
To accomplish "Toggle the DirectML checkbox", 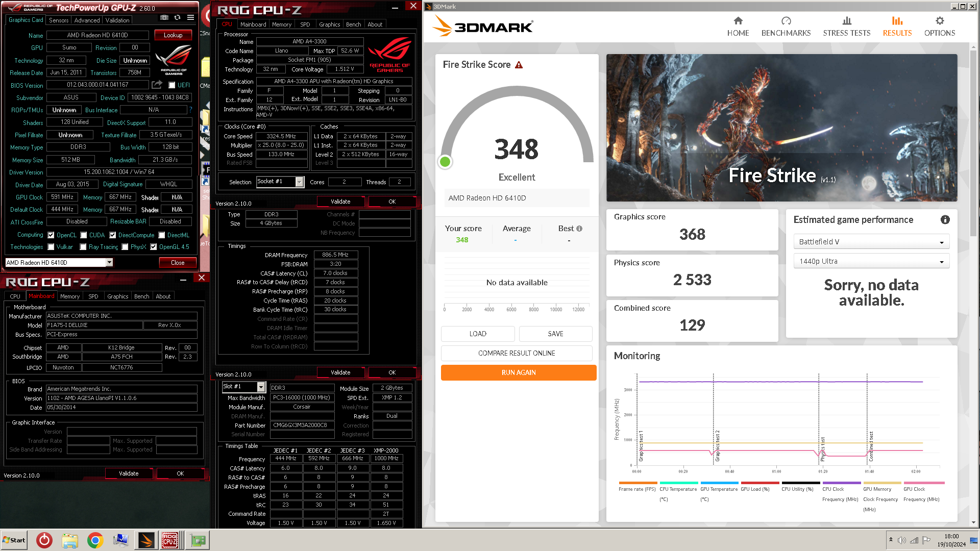I will click(x=162, y=235).
